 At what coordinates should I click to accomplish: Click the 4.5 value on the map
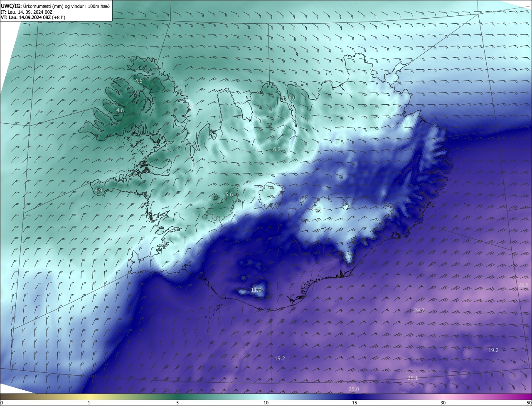(139, 81)
